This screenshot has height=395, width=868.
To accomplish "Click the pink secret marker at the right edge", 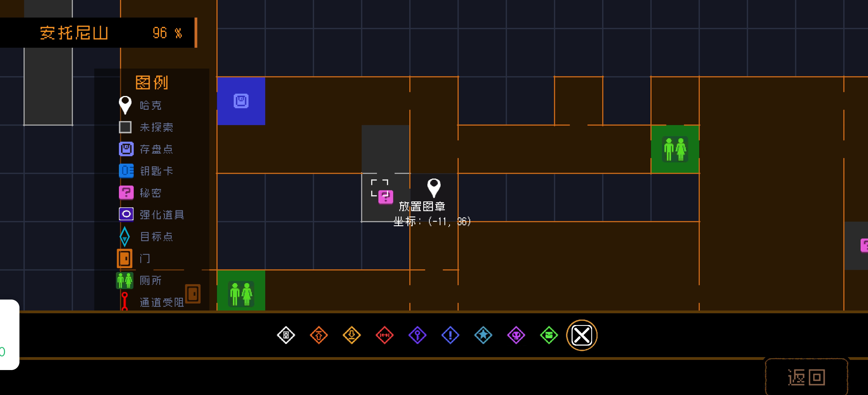I will pyautogui.click(x=864, y=245).
